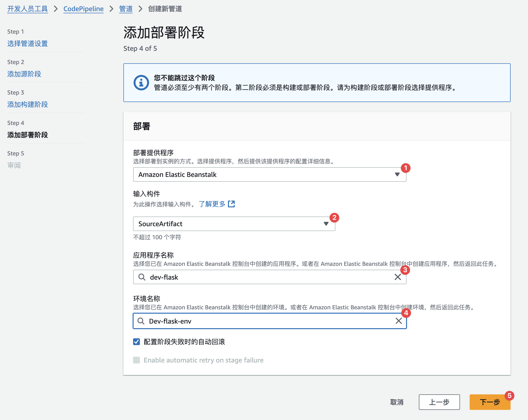Clear the Dev-flask-env environment name field
Viewport: 528px width, 420px height.
tap(399, 321)
